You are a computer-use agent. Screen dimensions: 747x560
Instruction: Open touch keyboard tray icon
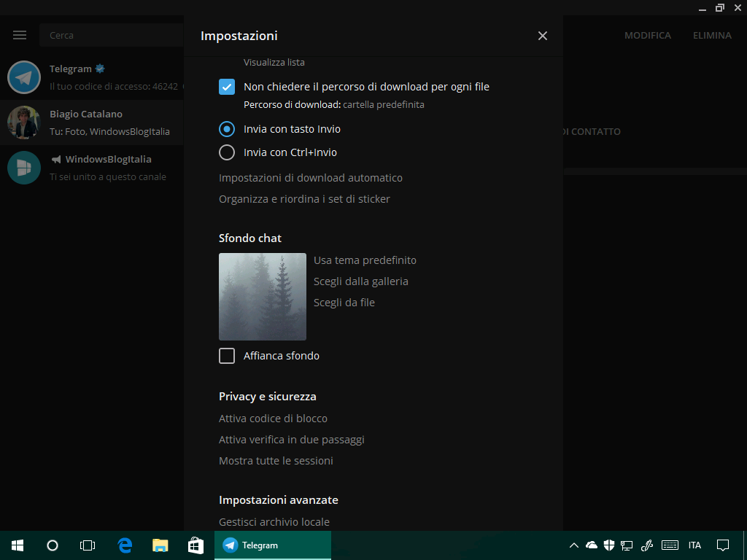click(x=670, y=545)
